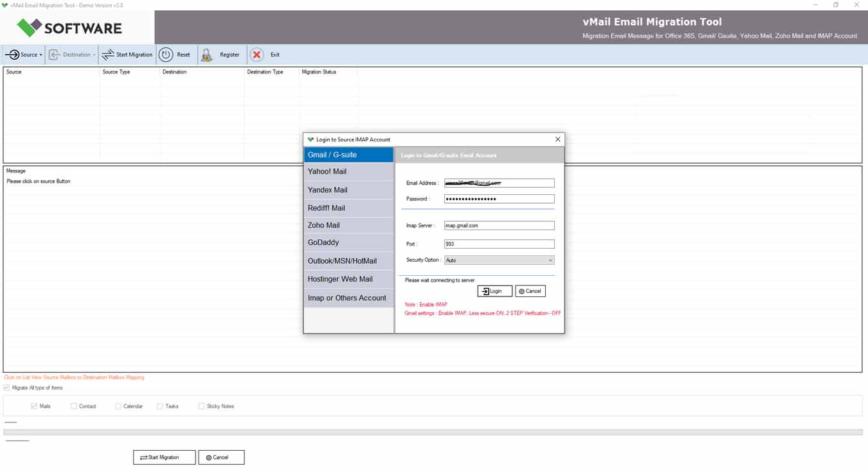
Task: Click the Register lock icon
Action: [x=206, y=55]
